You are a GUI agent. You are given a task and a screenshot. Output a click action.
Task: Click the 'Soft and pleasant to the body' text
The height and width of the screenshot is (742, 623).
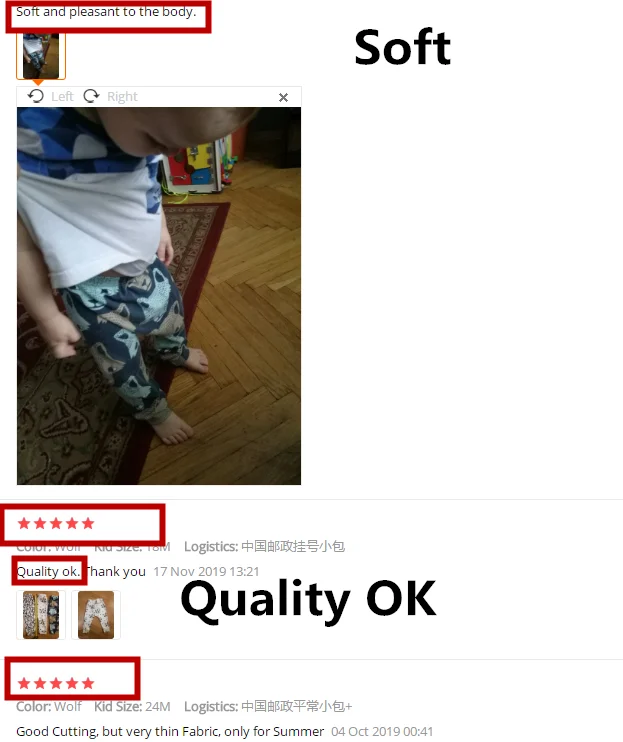[x=106, y=12]
